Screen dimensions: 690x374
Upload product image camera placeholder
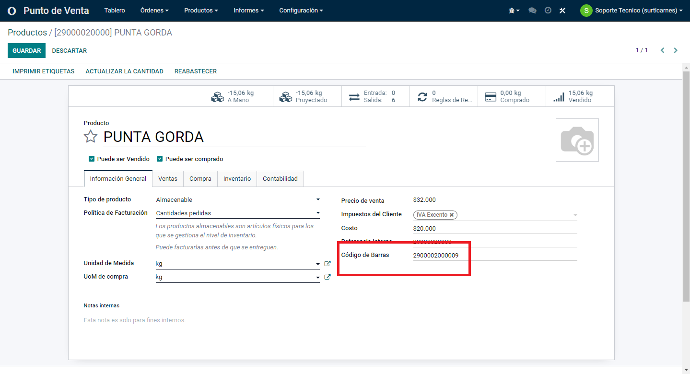pyautogui.click(x=577, y=140)
